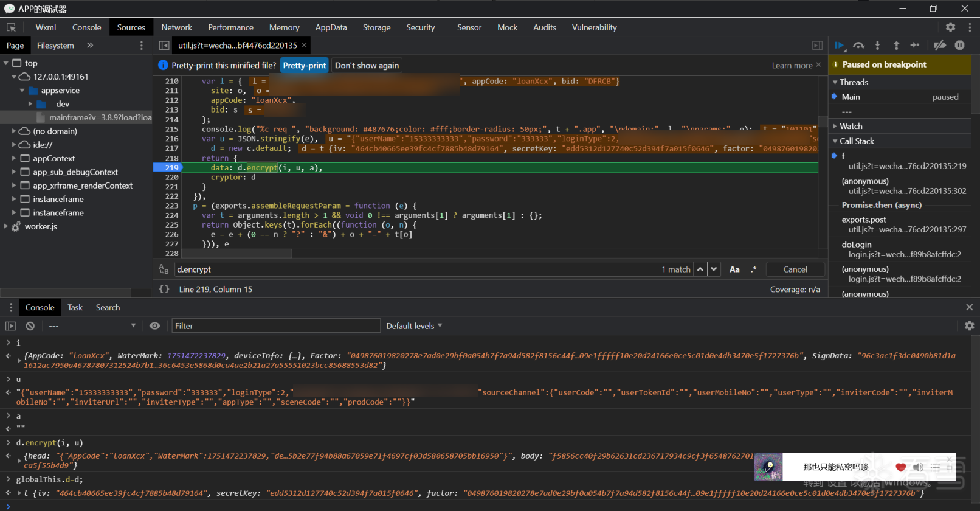Image resolution: width=980 pixels, height=511 pixels.
Task: Open DevTools settings gear icon
Action: point(950,27)
